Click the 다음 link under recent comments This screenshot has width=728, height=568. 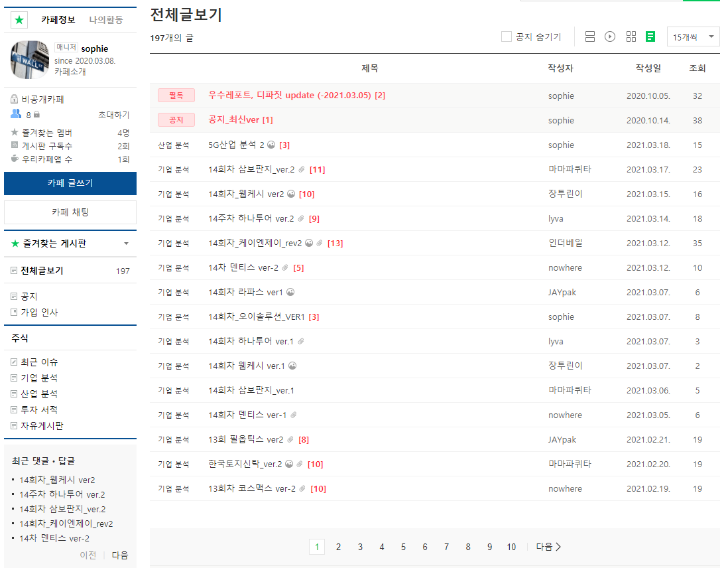tap(120, 555)
